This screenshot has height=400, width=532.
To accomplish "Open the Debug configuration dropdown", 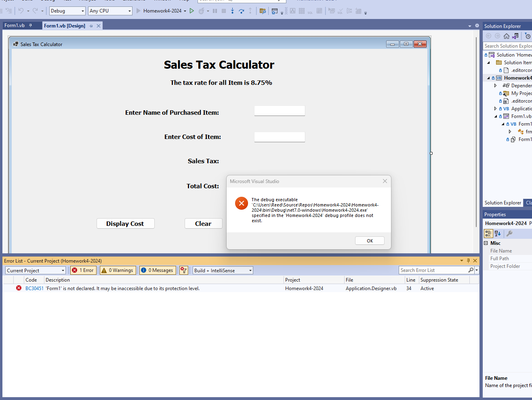I will 67,11.
